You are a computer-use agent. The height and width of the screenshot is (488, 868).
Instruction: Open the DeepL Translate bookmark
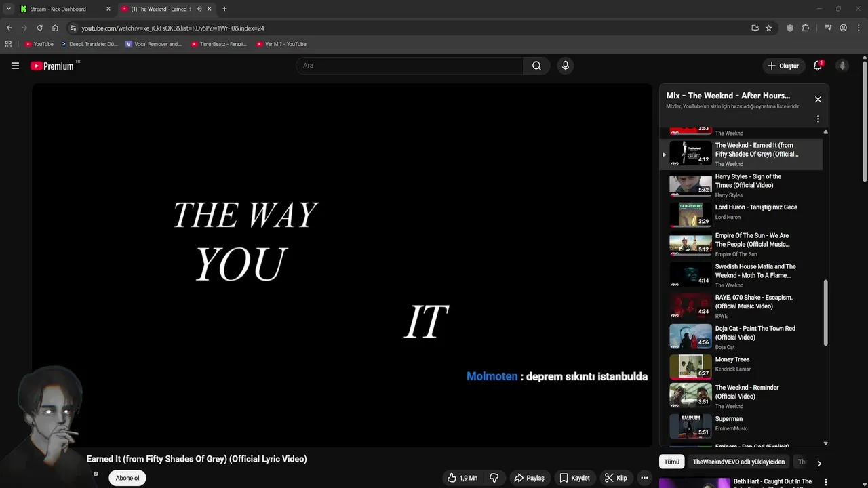tap(89, 44)
